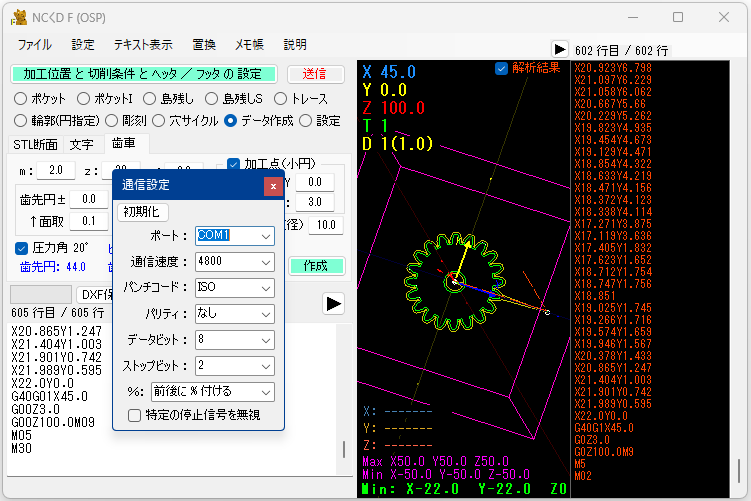
Task: Click the play button above the code list
Action: pos(559,49)
